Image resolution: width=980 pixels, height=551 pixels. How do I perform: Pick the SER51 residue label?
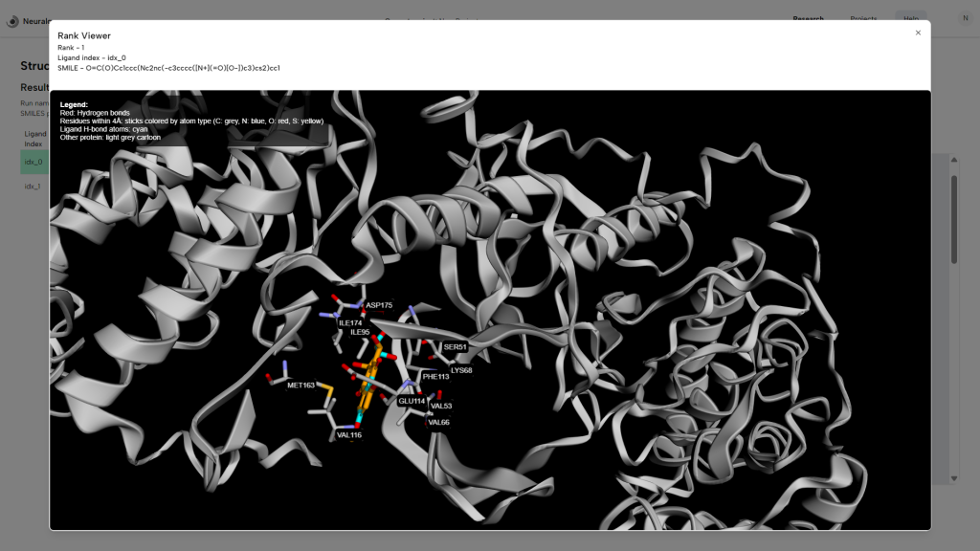point(455,347)
